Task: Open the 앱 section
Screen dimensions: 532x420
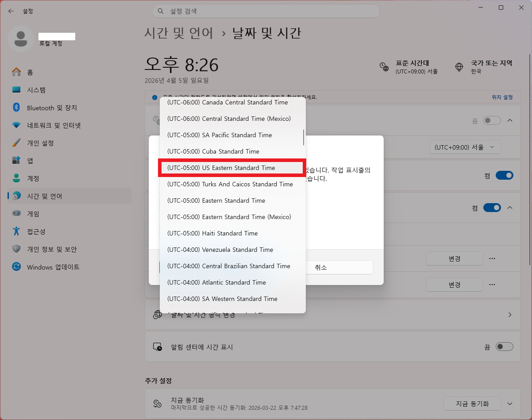Action: click(x=69, y=161)
